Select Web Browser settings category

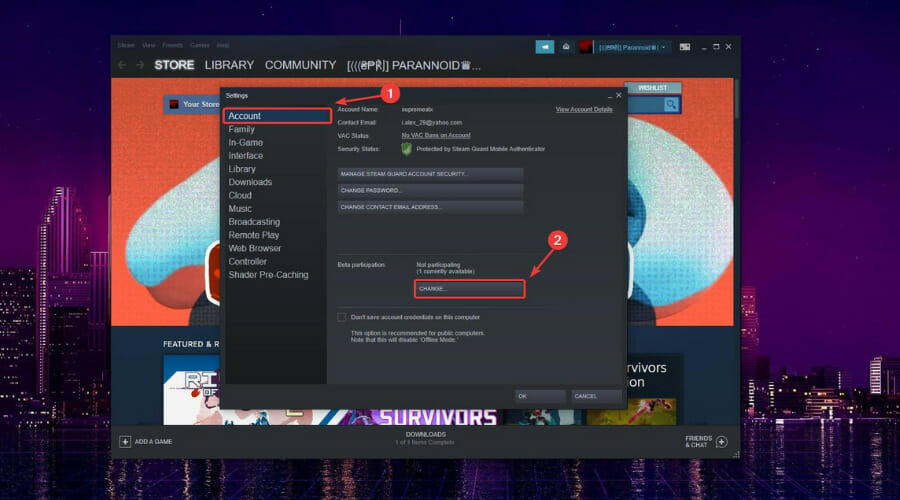pyautogui.click(x=255, y=248)
